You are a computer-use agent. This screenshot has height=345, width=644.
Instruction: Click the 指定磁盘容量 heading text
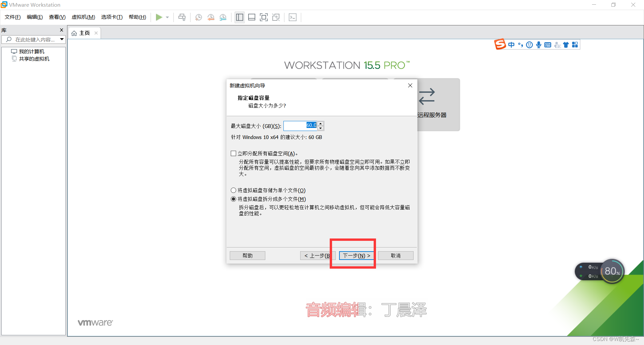(x=254, y=98)
